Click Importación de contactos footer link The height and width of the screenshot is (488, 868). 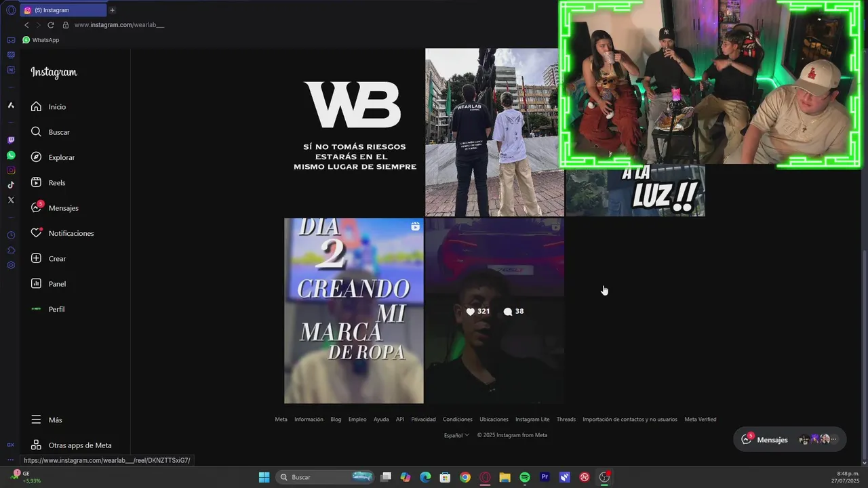tap(630, 420)
